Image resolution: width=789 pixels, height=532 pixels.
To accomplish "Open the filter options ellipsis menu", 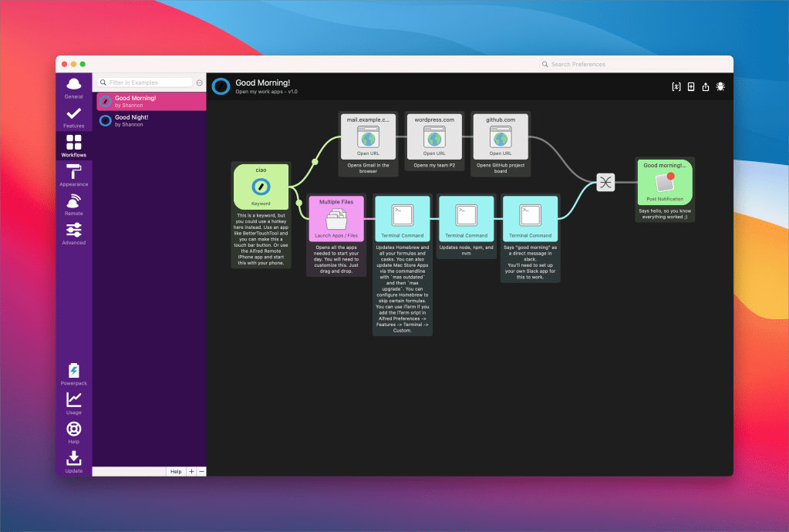I will [200, 82].
